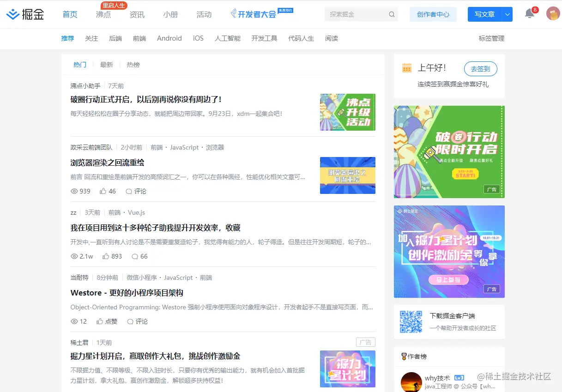562x392 pixels.
Task: Select 前端 category tab
Action: coord(139,38)
